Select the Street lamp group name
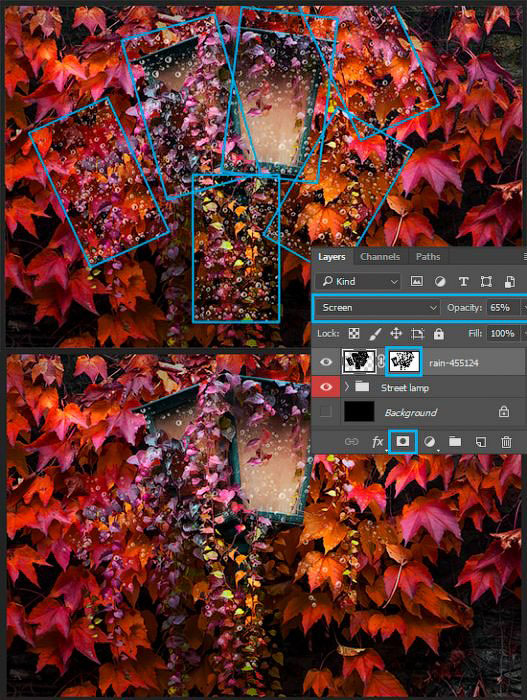527x700 pixels. (405, 388)
